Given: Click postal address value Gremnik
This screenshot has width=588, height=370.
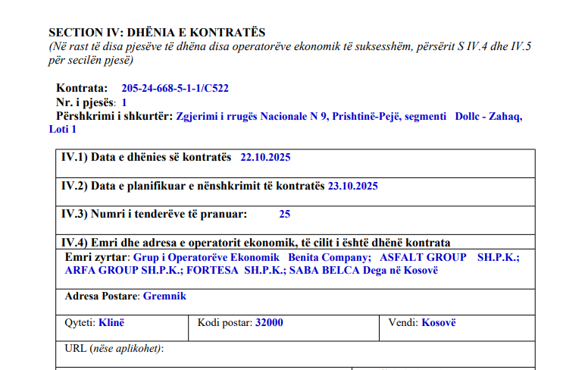Looking at the screenshot, I should click(x=164, y=296).
